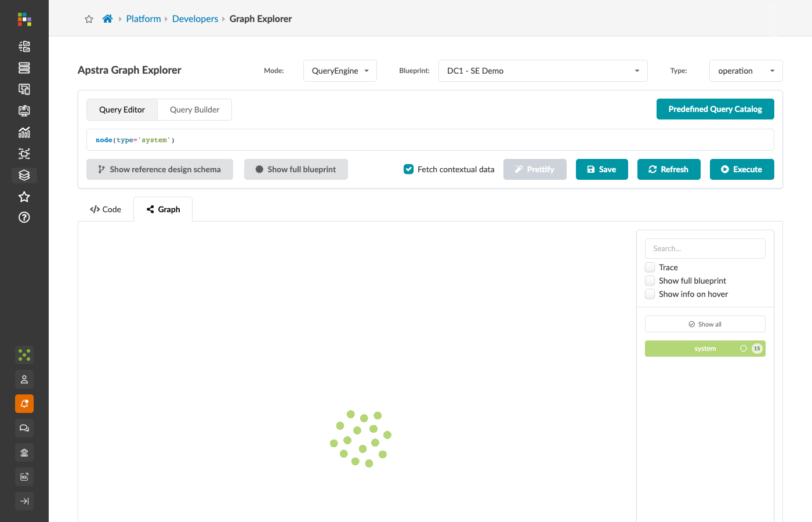Open the user profile icon in sidebar

(24, 379)
